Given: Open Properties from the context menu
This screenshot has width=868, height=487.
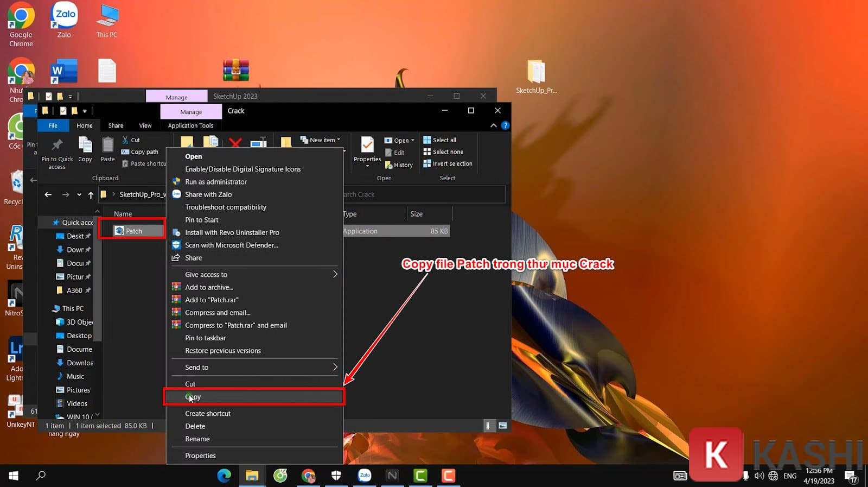Looking at the screenshot, I should [x=254, y=456].
